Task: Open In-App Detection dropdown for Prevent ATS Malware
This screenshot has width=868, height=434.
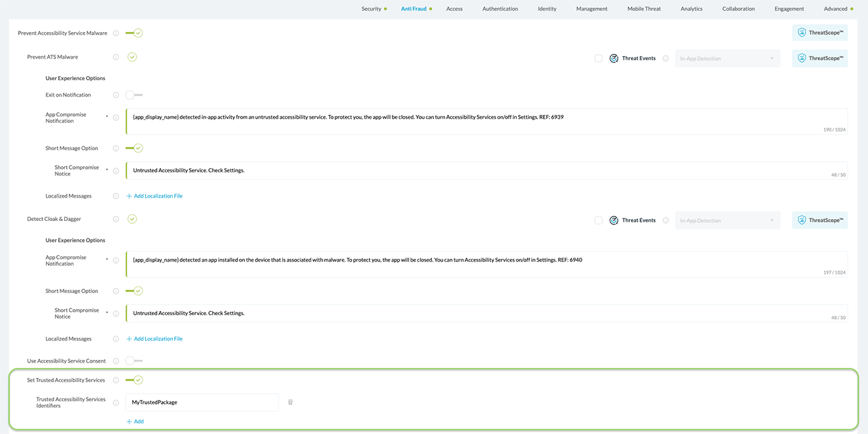Action: pyautogui.click(x=727, y=59)
